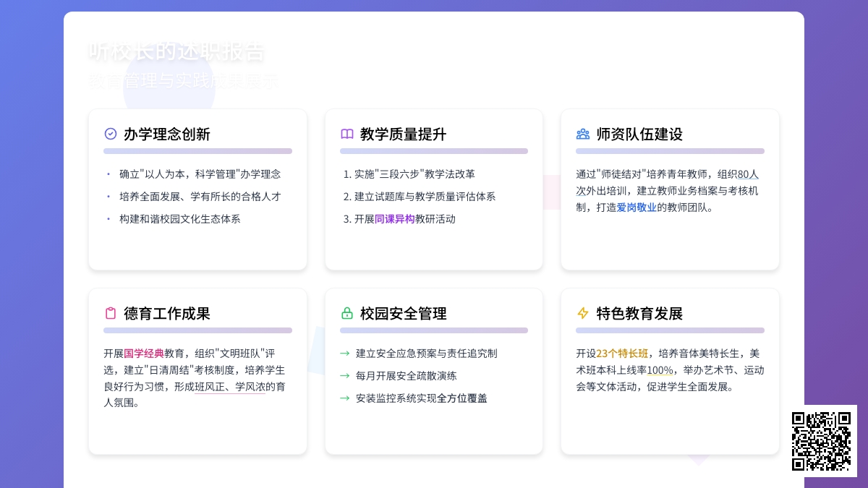Click the people icon beside 师资队伍建设
The image size is (868, 488).
pos(583,134)
